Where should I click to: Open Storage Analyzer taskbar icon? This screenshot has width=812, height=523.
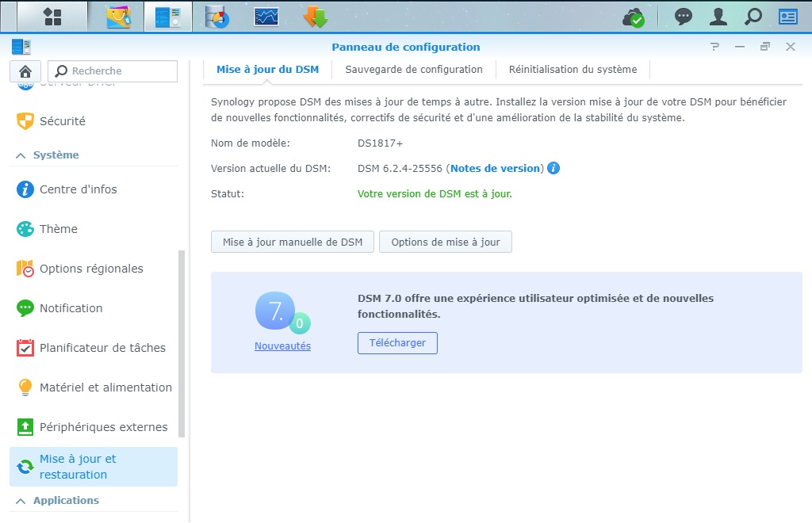(x=217, y=17)
